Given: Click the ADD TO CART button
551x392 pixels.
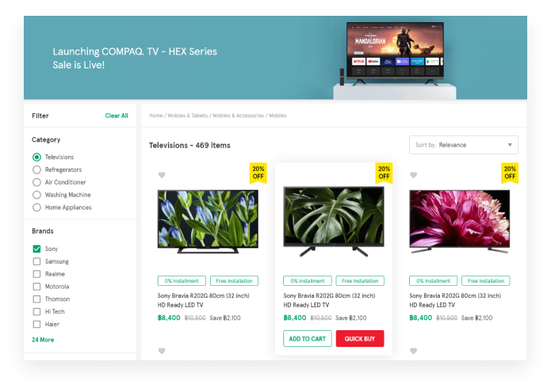Looking at the screenshot, I should coord(308,339).
